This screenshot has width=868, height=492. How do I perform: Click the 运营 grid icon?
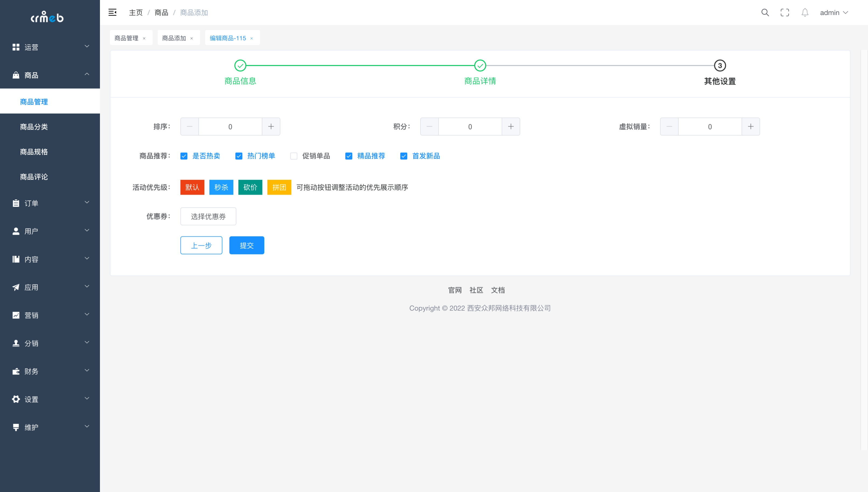[x=16, y=47]
